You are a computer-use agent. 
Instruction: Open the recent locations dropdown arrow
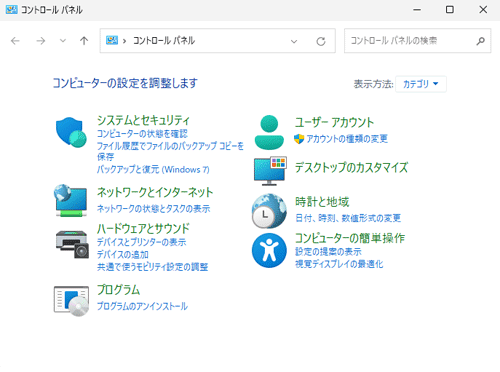click(x=63, y=41)
